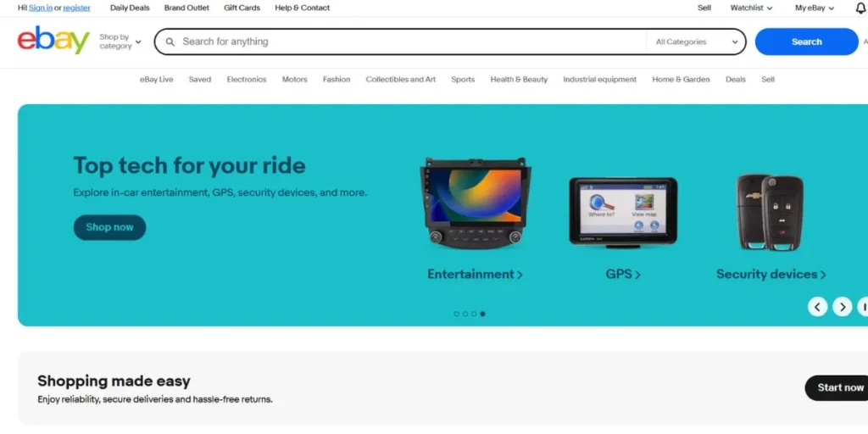
Task: Click the register link
Action: [x=77, y=8]
